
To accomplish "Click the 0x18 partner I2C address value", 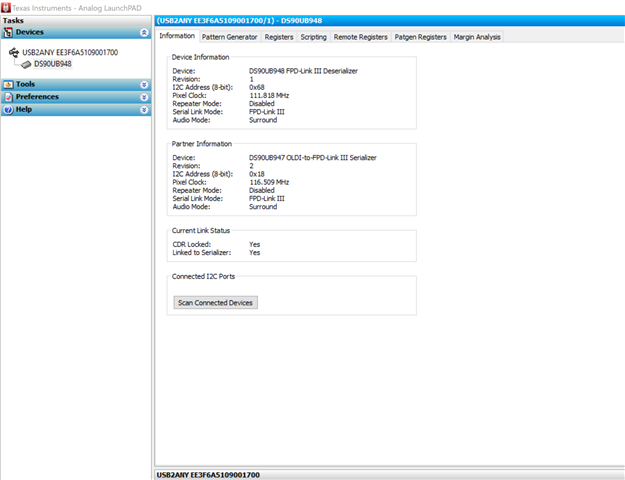I will click(257, 174).
